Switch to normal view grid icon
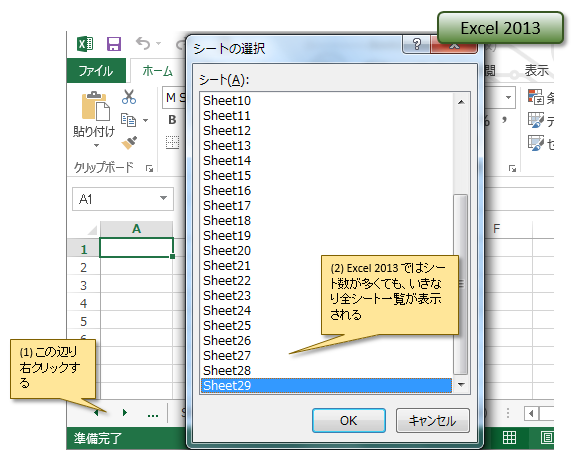577x457 pixels. coord(509,437)
